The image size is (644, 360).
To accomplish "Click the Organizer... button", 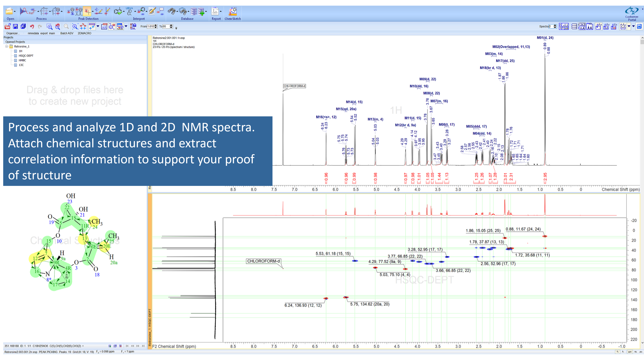I will click(x=13, y=33).
